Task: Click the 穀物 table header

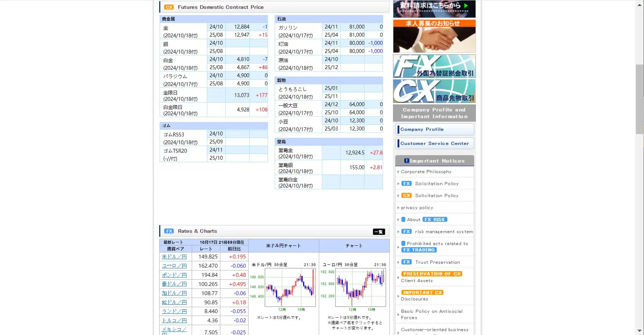Action: tap(329, 80)
